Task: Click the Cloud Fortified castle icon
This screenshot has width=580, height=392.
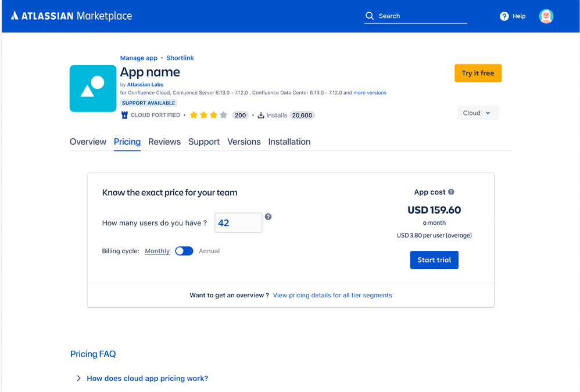Action: (x=124, y=115)
